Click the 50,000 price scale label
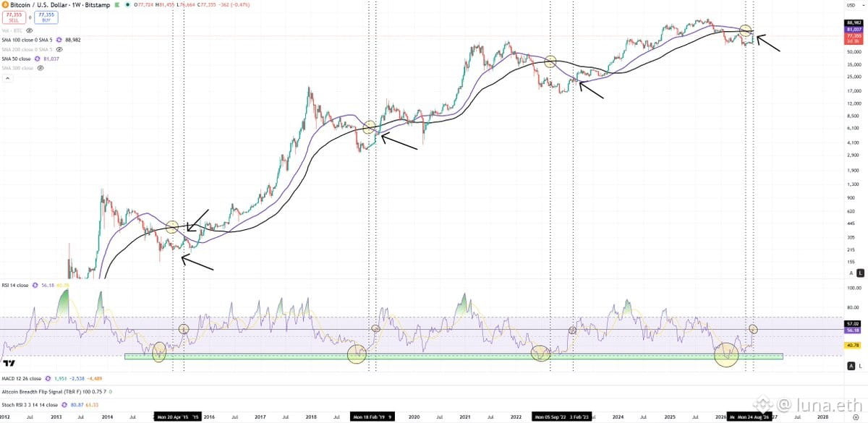 point(854,52)
